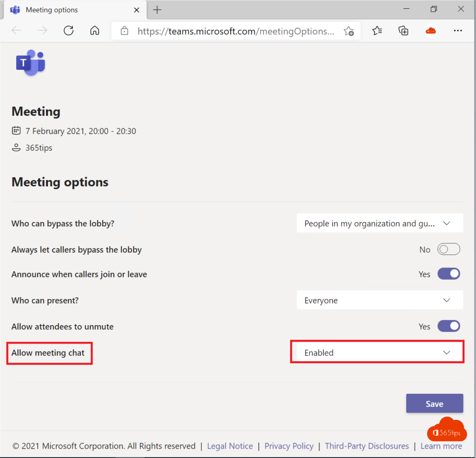Open Third-Party Disclosures link
Viewport: 476px width, 458px height.
[x=367, y=445]
